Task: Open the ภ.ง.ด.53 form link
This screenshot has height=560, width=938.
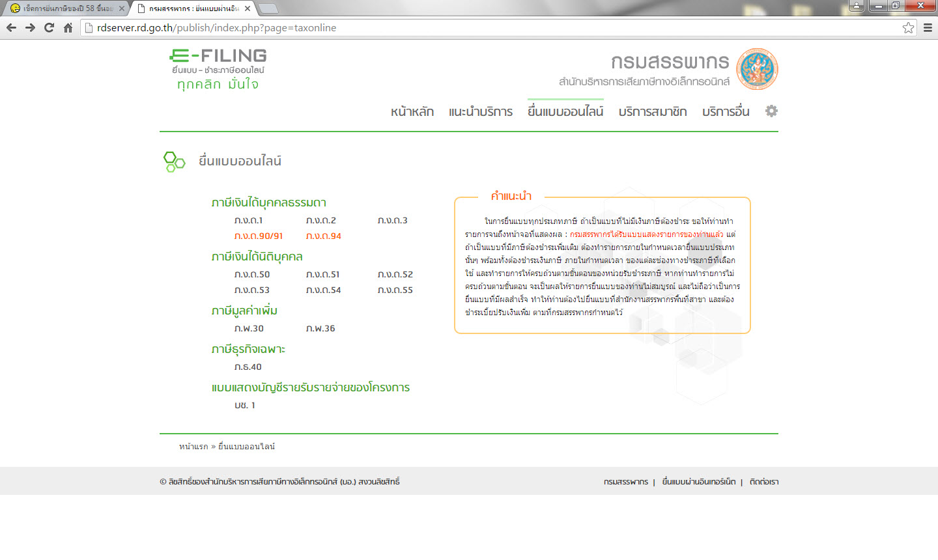Action: [252, 290]
